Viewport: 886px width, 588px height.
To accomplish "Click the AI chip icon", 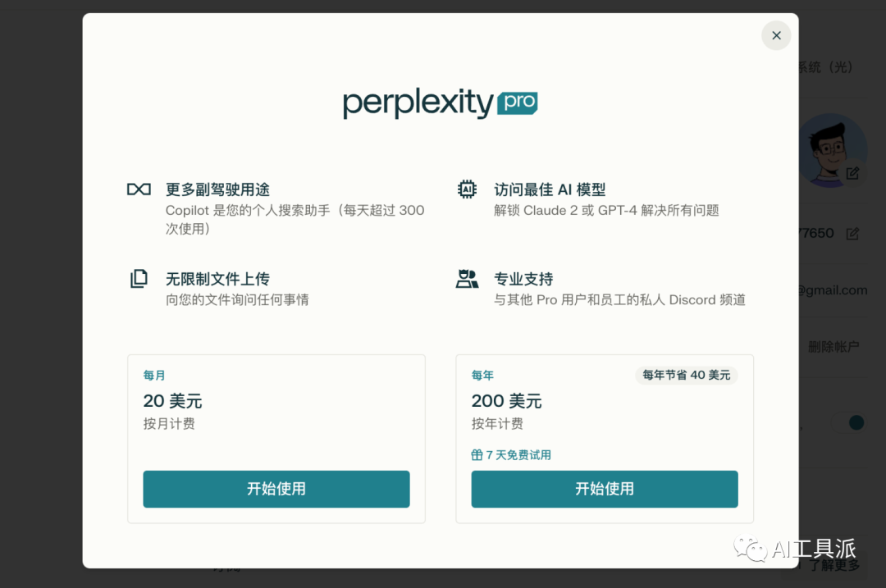I will (467, 189).
